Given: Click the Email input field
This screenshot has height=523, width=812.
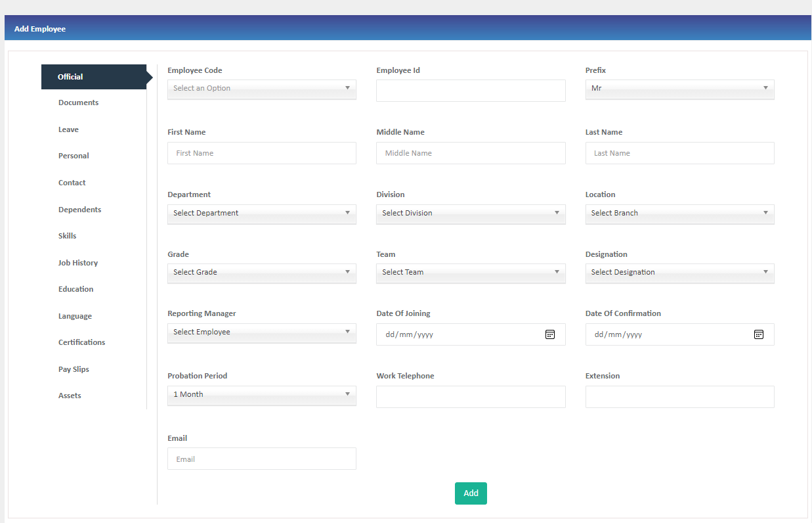Looking at the screenshot, I should click(x=261, y=458).
